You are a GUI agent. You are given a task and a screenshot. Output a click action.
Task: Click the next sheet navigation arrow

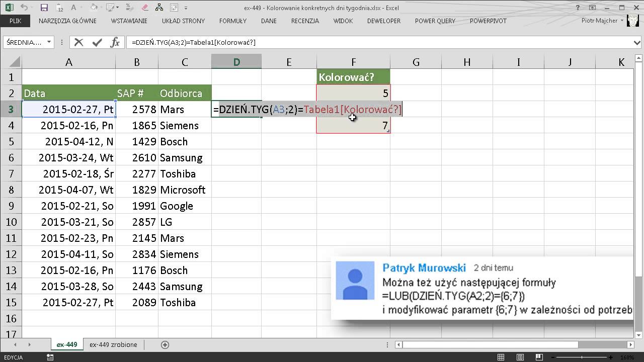30,344
